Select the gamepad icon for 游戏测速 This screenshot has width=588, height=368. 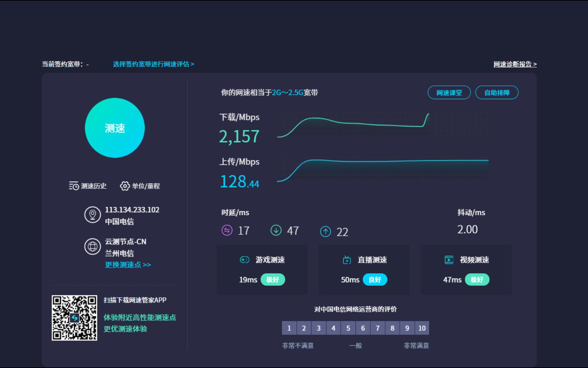coord(244,260)
